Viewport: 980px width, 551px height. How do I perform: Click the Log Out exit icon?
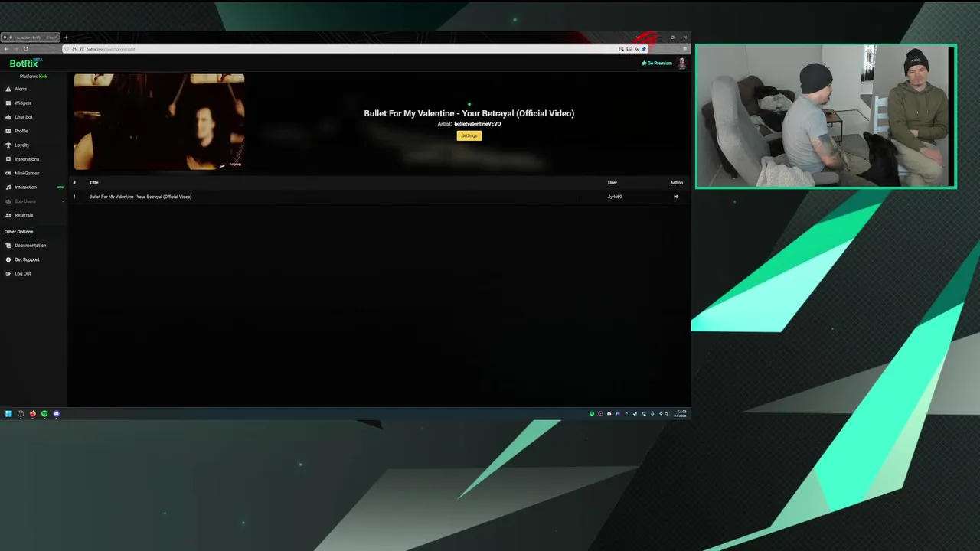coord(8,273)
